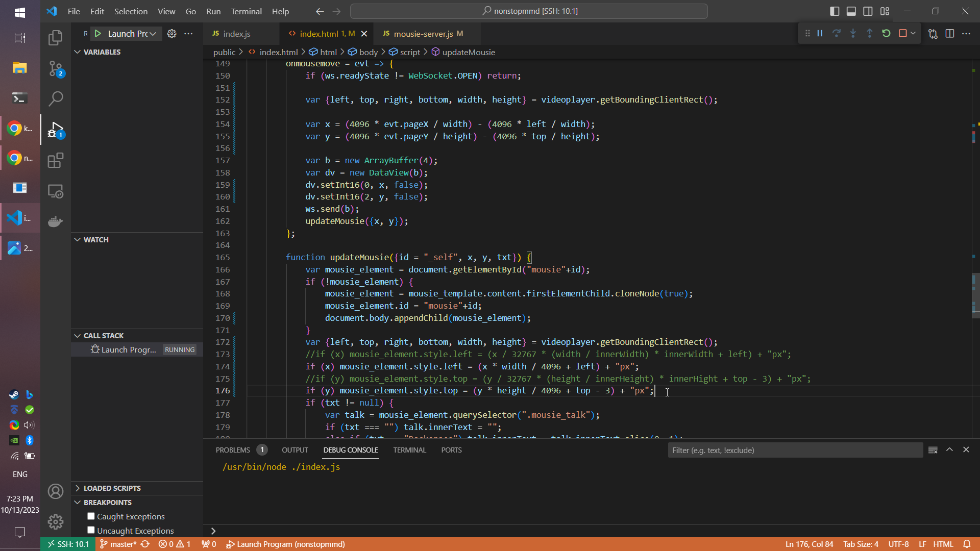
Task: Open the Search view
Action: (x=55, y=99)
